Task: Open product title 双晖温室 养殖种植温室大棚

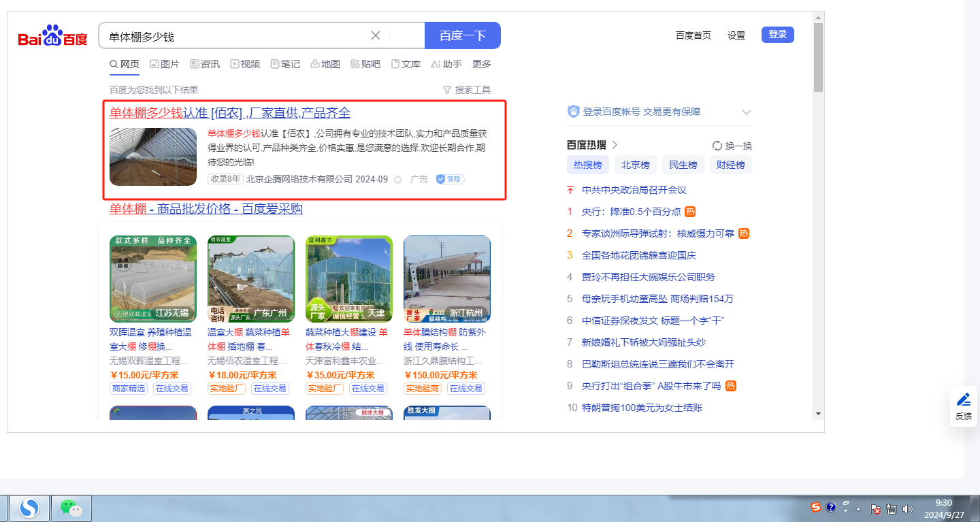Action: coord(151,340)
